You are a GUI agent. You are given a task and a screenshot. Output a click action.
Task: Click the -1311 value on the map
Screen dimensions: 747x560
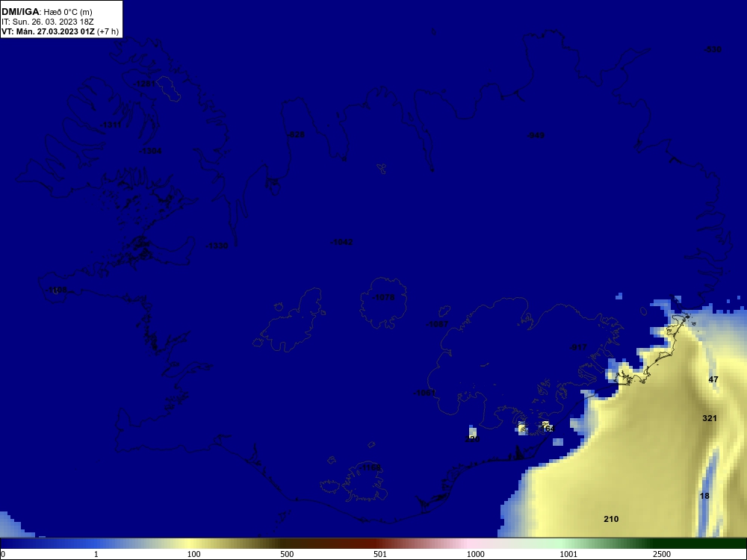[x=111, y=125]
